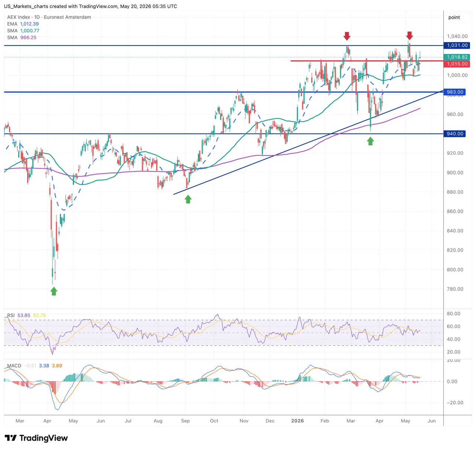Click the 1,018.82 current price label
Image resolution: width=476 pixels, height=450 pixels.
tap(457, 57)
